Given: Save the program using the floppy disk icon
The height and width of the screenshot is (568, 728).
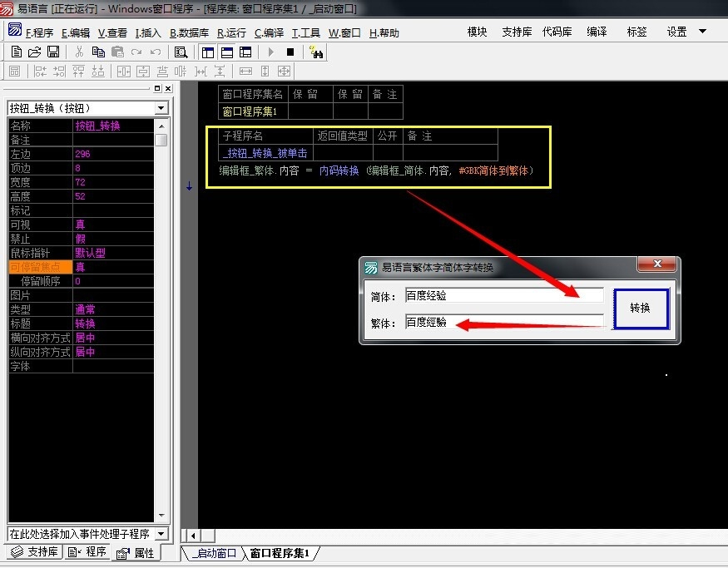Looking at the screenshot, I should click(x=53, y=52).
